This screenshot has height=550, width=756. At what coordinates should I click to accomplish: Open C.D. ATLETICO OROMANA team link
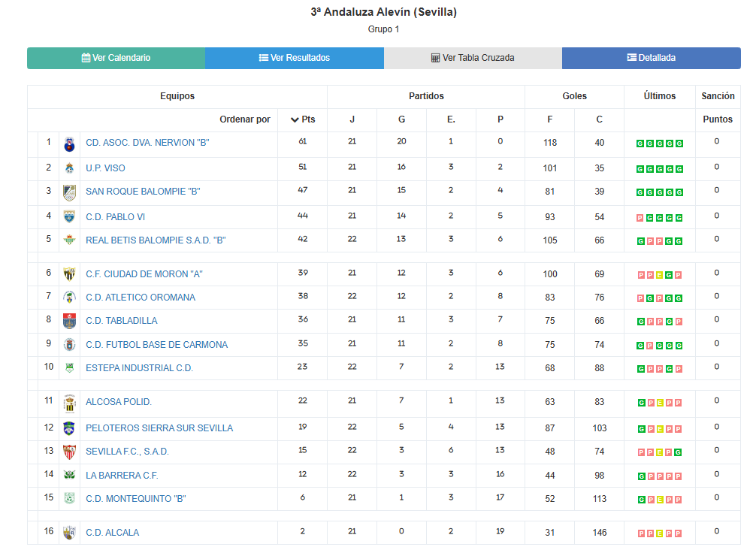pos(141,298)
